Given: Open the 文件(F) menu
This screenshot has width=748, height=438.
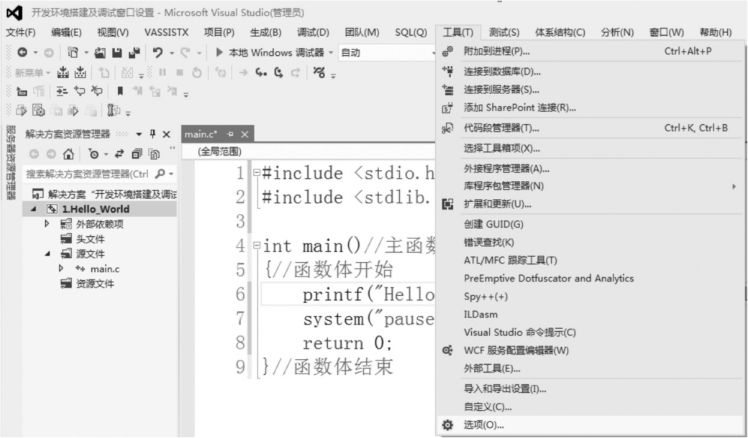Looking at the screenshot, I should coord(21,32).
